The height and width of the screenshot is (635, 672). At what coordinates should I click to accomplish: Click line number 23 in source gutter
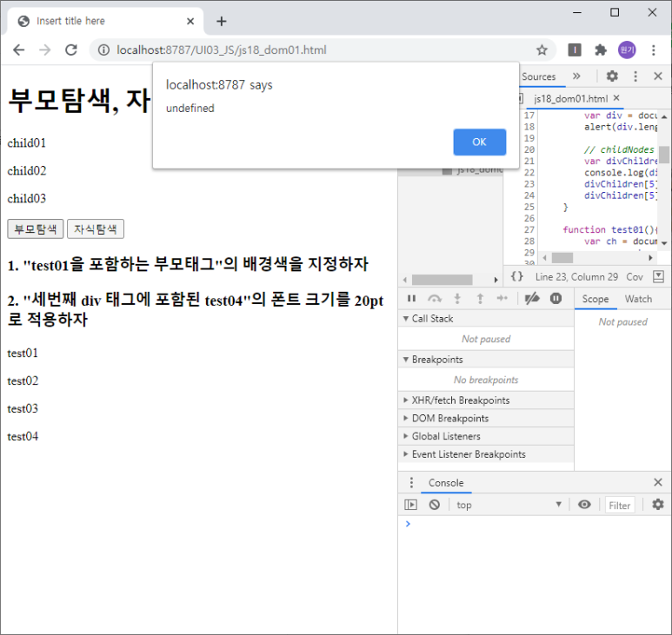coord(529,183)
